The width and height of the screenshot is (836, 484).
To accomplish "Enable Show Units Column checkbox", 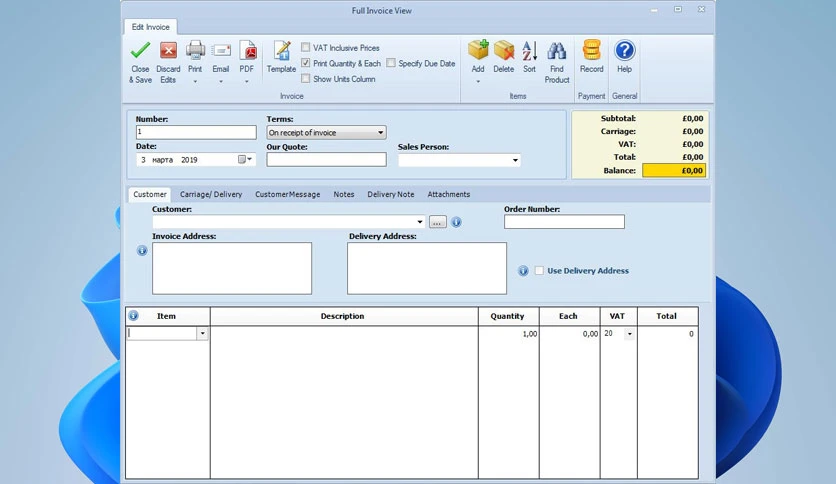I will click(306, 78).
